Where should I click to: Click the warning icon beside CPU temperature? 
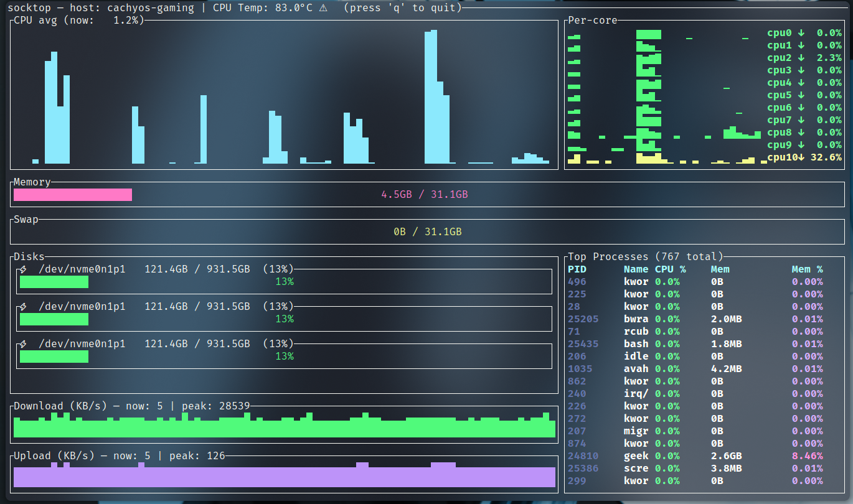pos(323,8)
